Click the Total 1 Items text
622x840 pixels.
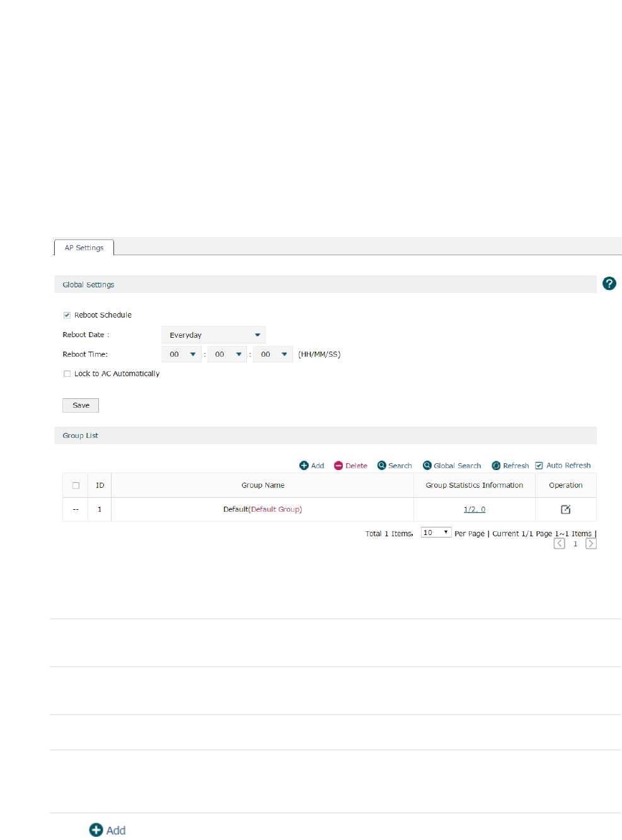tap(389, 534)
